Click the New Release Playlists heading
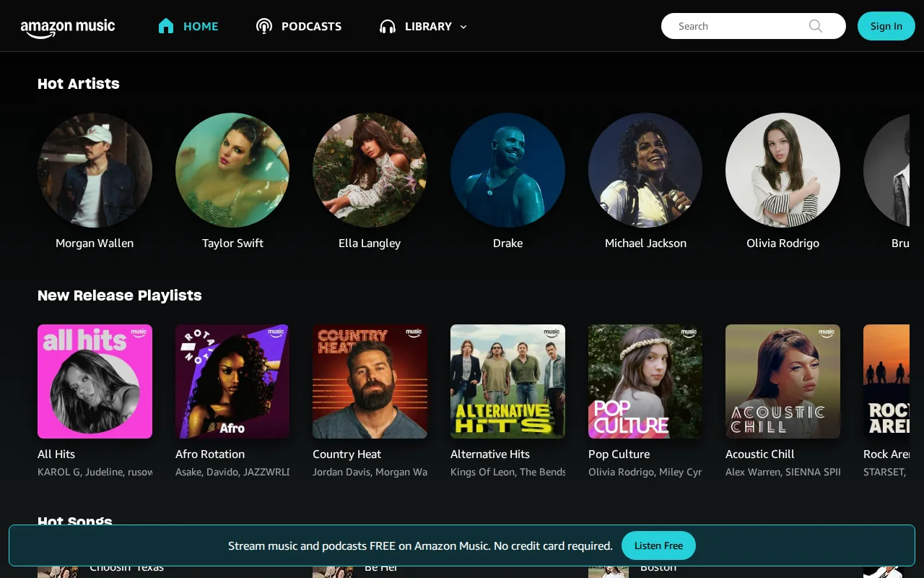Image resolution: width=924 pixels, height=578 pixels. (120, 296)
